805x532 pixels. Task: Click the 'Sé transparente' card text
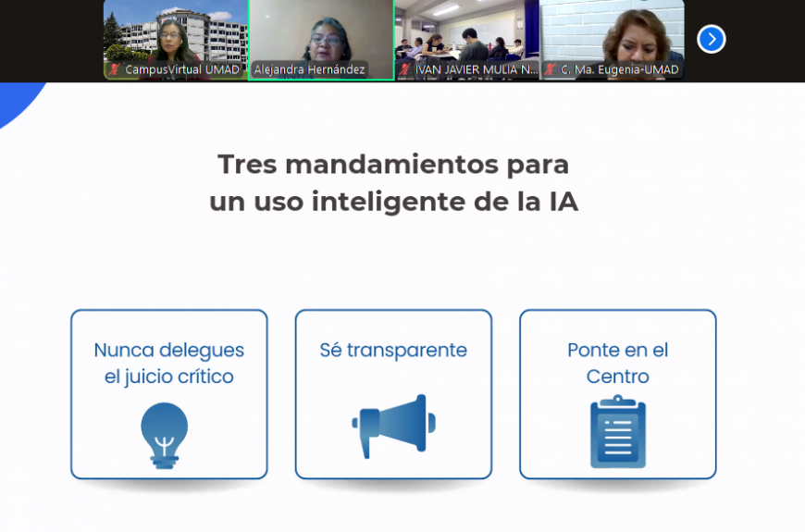(x=393, y=351)
